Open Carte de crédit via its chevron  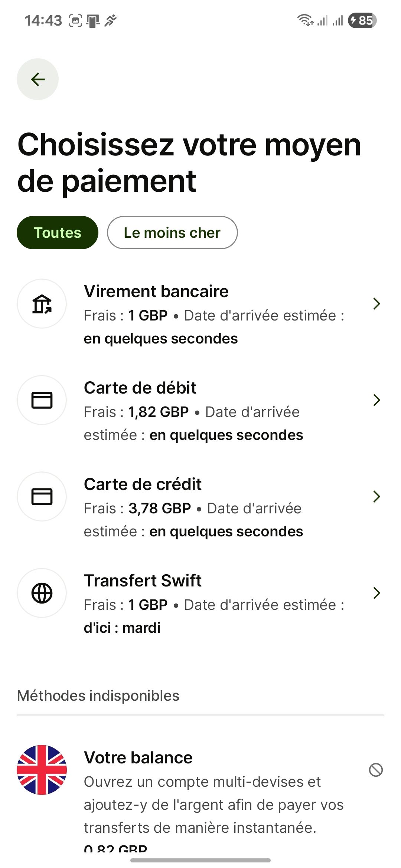[x=376, y=497]
